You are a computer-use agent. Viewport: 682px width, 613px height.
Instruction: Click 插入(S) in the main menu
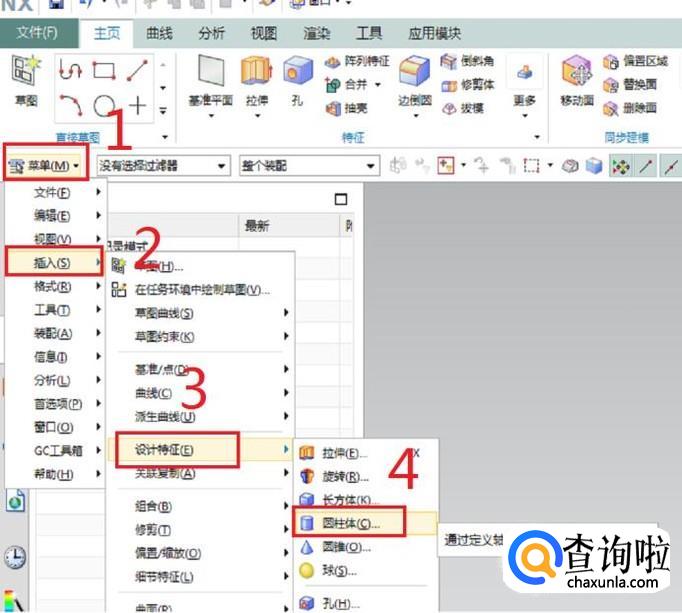point(53,263)
